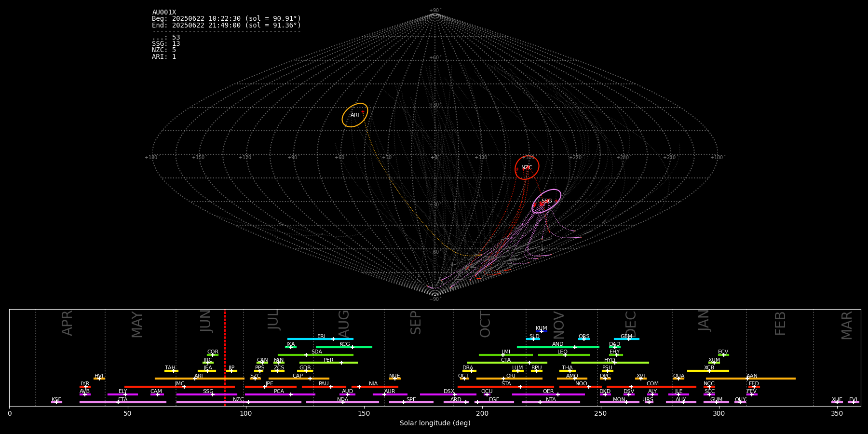
Task: Click the QUA shower label
Action: [x=678, y=376]
